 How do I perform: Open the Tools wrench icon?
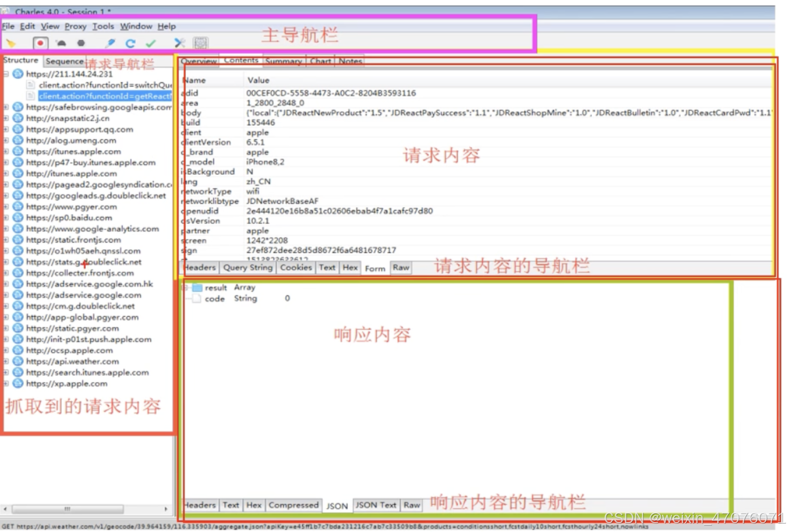(180, 43)
